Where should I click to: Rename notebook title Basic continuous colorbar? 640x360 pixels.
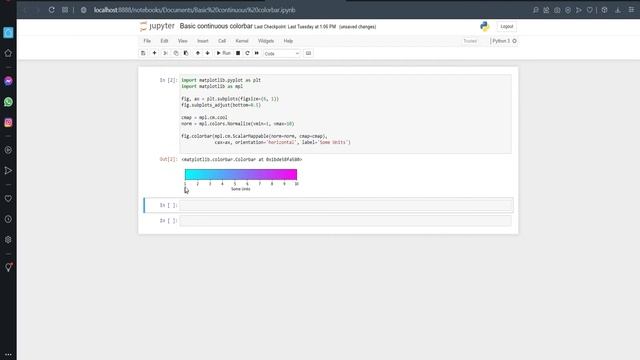[x=216, y=26]
